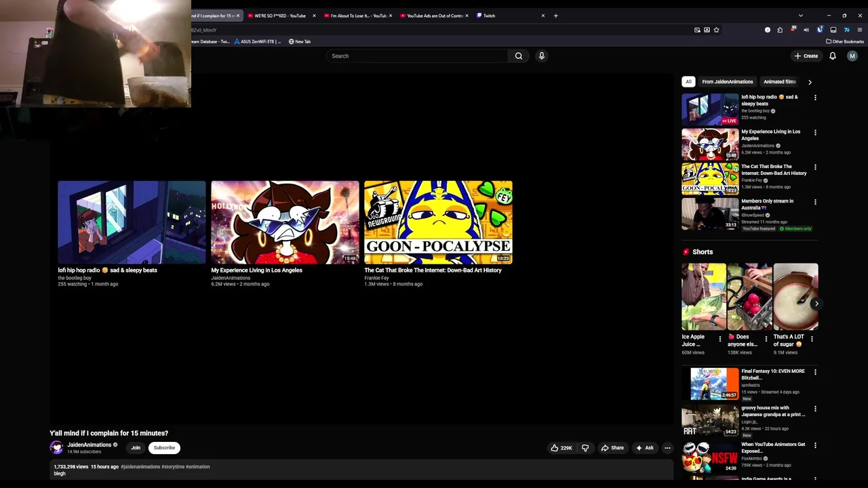The height and width of the screenshot is (488, 868).
Task: Play My Experience Living in Los Angeles endscreen thumbnail
Action: tap(285, 222)
